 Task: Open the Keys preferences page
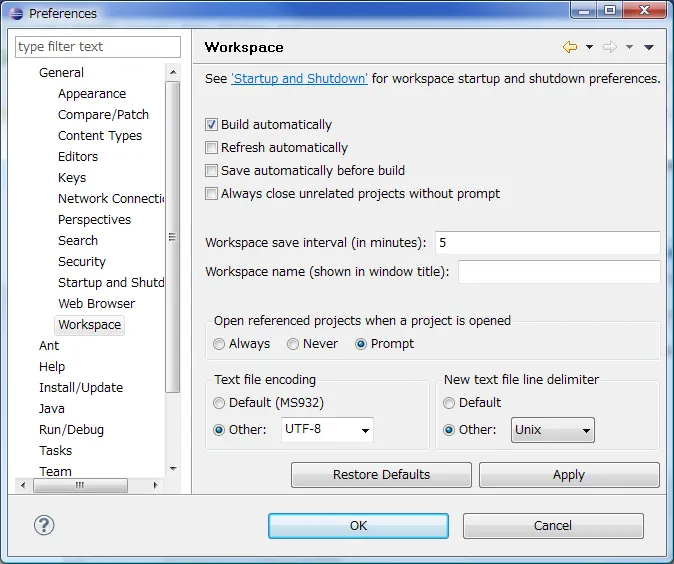coord(72,178)
